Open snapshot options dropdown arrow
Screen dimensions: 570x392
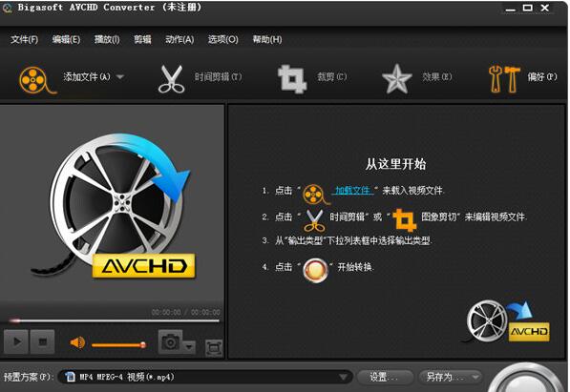[x=189, y=347]
